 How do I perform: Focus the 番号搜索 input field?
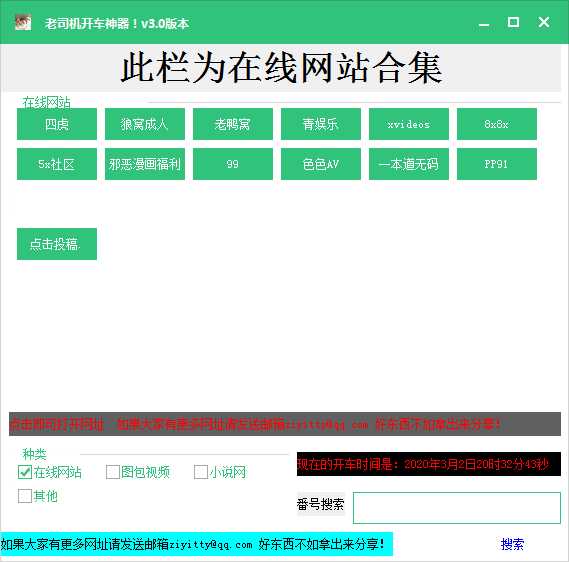tap(457, 508)
